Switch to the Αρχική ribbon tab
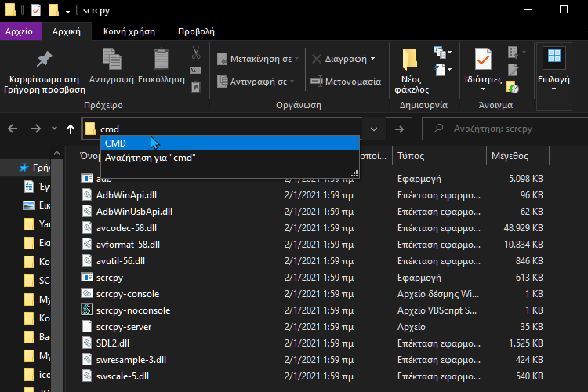The height and width of the screenshot is (392, 588). click(67, 31)
